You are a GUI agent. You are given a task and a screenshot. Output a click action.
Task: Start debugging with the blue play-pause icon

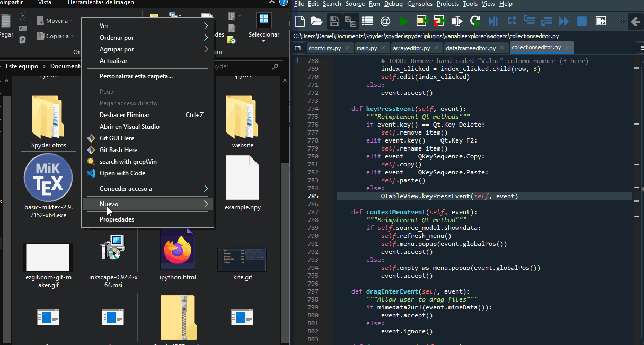click(493, 21)
